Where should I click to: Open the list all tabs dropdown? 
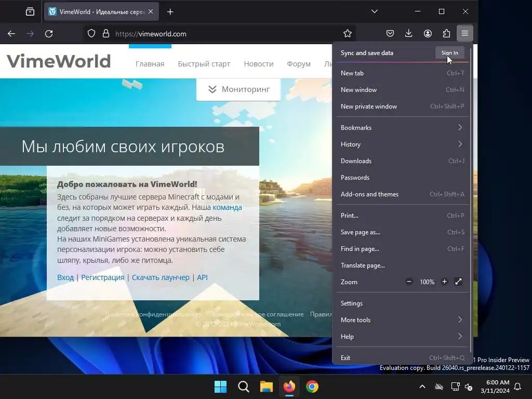[x=375, y=11]
